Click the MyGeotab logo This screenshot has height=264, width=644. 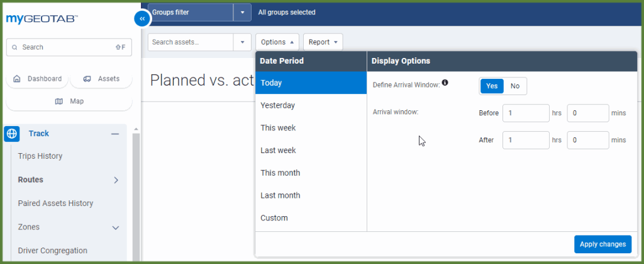42,19
